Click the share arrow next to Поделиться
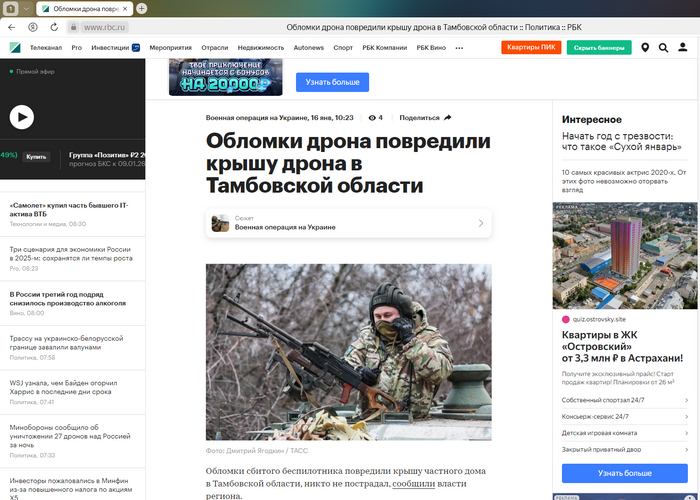Screen dimensions: 700x500 448,117
